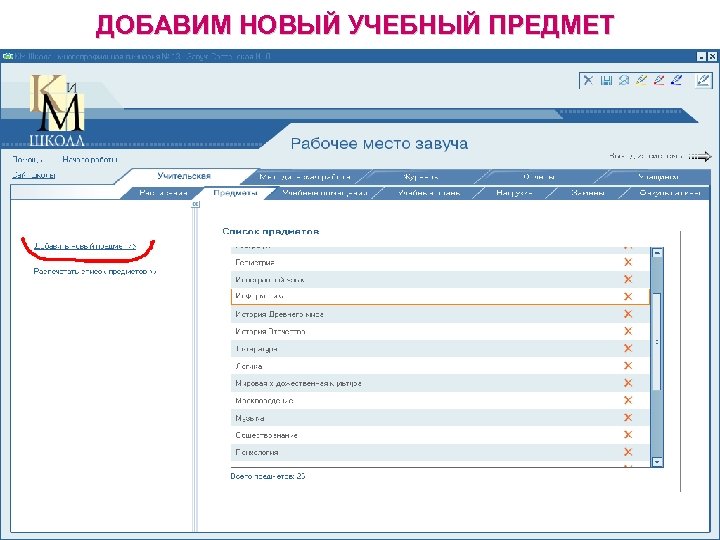The image size is (720, 540).
Task: Open the Журналы tab
Action: click(421, 177)
